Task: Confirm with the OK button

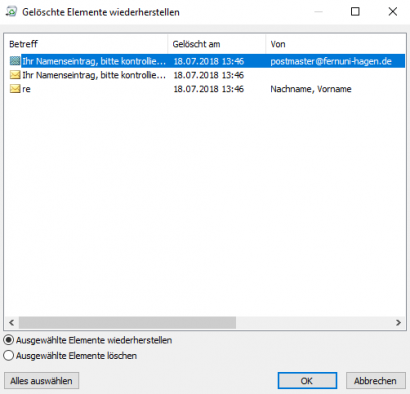Action: pos(307,381)
